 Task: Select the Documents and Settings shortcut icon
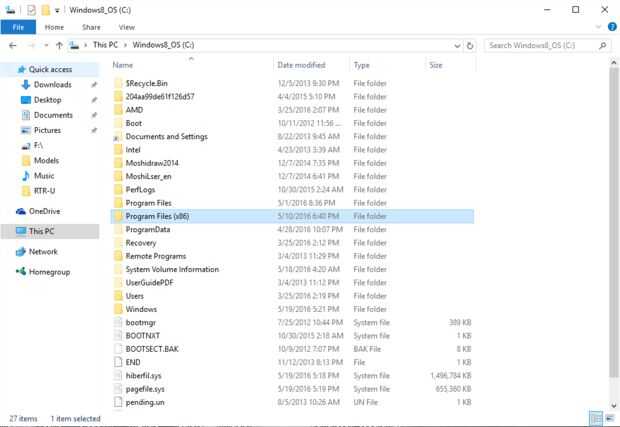click(118, 137)
